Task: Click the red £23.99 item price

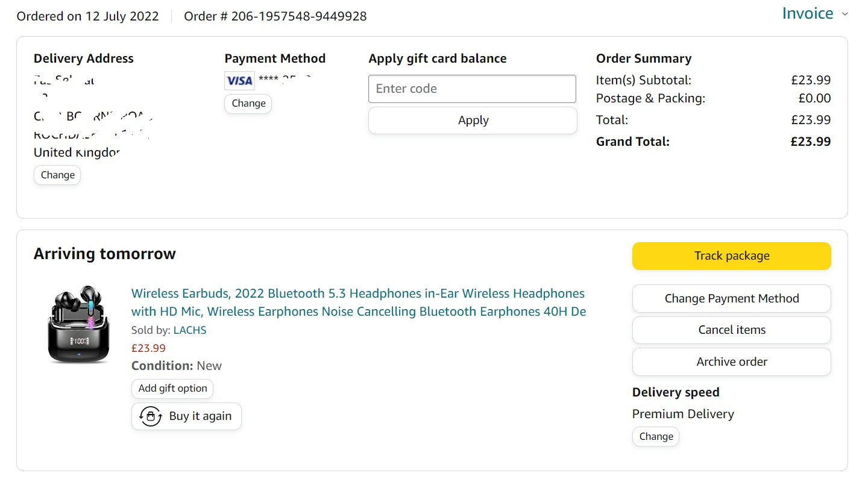Action: click(148, 348)
